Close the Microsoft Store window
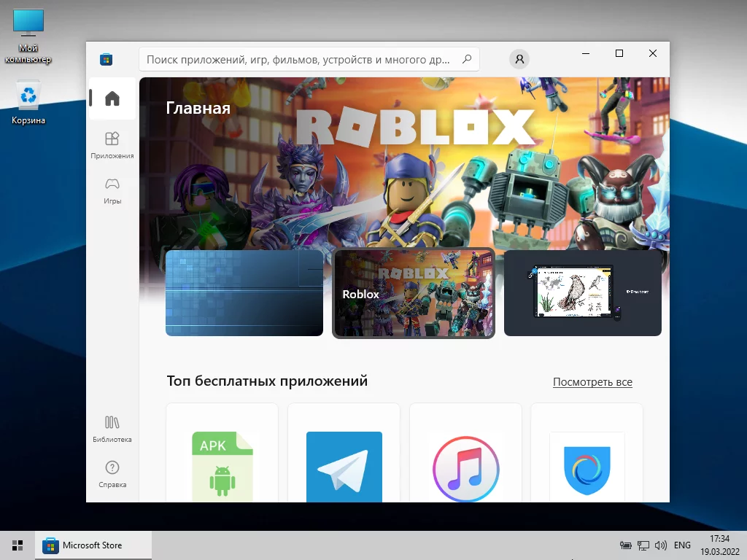This screenshot has width=747, height=560. pos(653,53)
